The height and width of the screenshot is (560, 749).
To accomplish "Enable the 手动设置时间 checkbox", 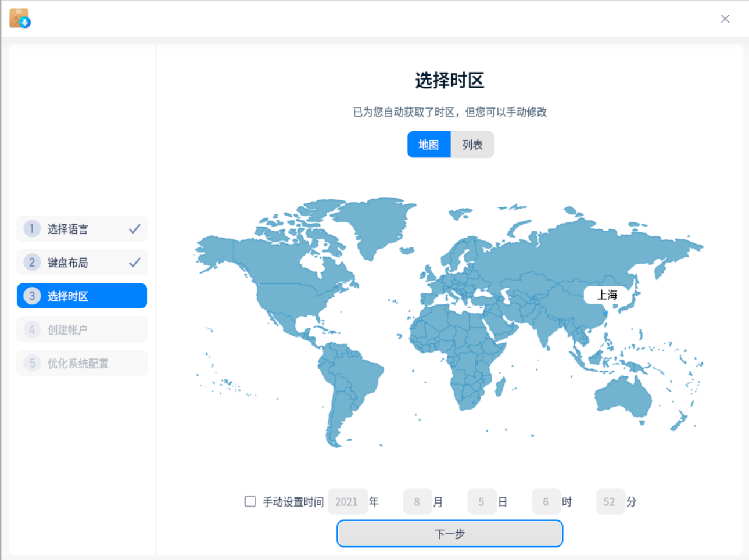I will 250,501.
